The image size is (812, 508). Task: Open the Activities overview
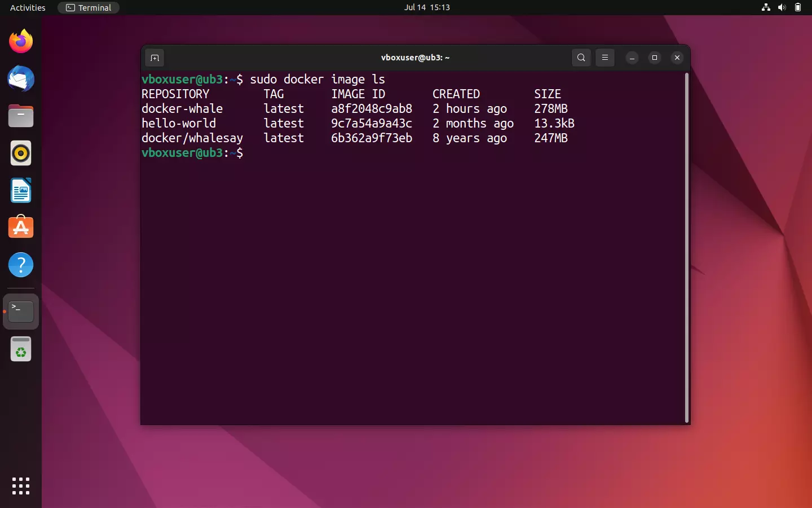pos(27,7)
